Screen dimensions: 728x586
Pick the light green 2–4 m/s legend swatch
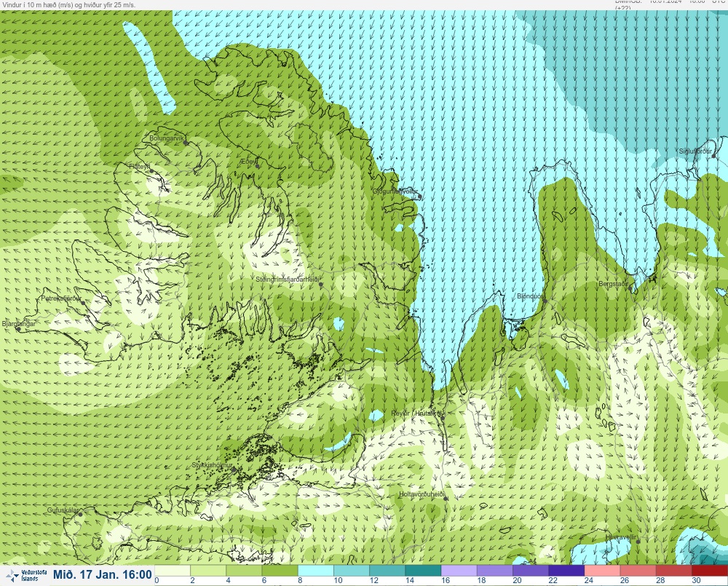click(208, 570)
